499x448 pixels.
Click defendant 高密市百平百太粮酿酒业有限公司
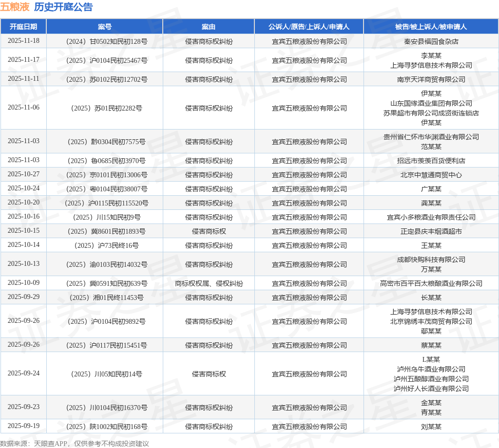(x=431, y=283)
